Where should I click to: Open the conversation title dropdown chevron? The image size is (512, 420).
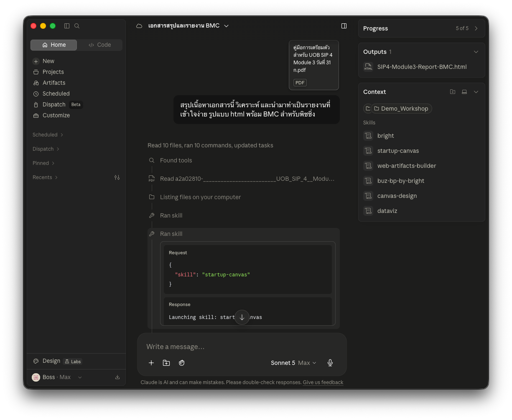coord(226,26)
